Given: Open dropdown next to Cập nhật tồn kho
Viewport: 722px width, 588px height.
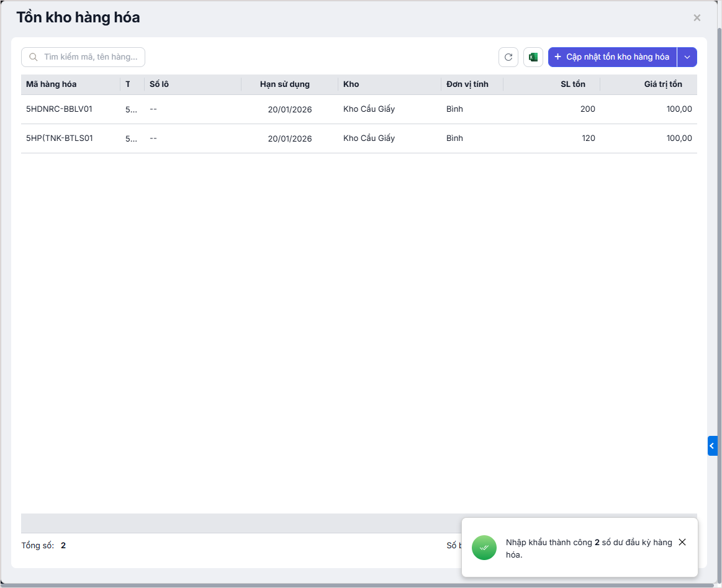Looking at the screenshot, I should coord(687,57).
